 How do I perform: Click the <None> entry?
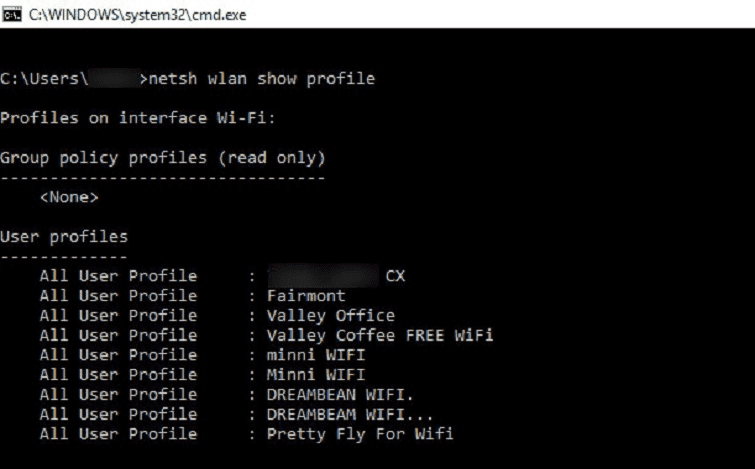[x=69, y=197]
